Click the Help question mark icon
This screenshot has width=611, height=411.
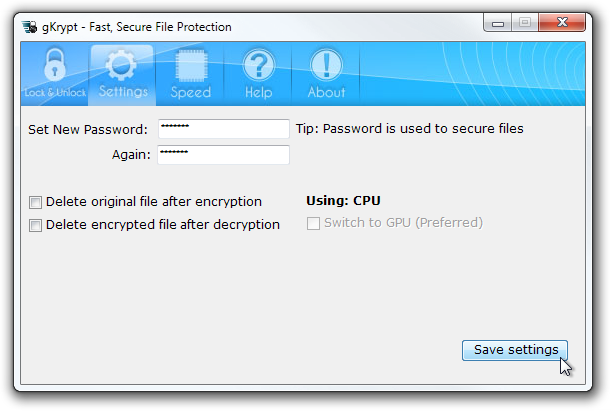259,65
